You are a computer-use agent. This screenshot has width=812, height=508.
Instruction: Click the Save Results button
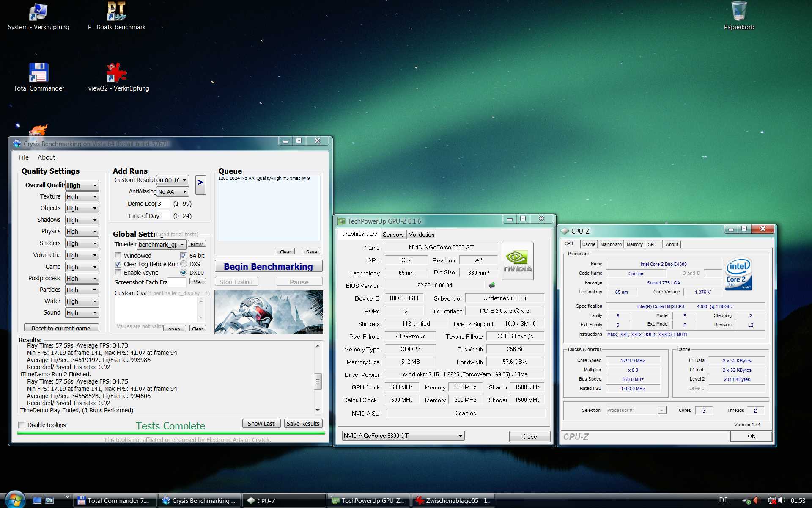pyautogui.click(x=303, y=424)
